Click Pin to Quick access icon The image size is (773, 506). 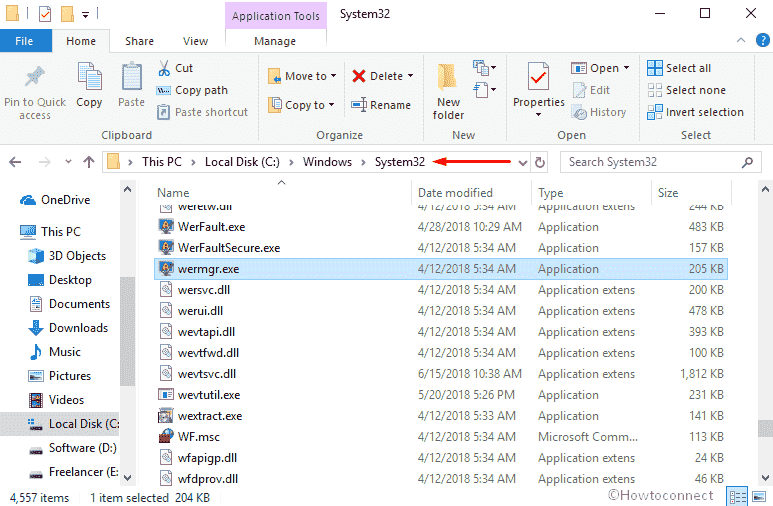(35, 77)
